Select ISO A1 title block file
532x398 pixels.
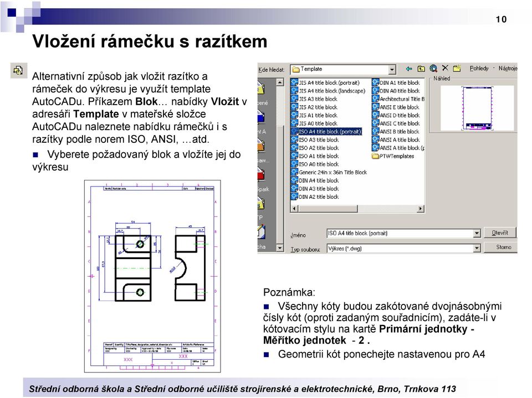[315, 156]
